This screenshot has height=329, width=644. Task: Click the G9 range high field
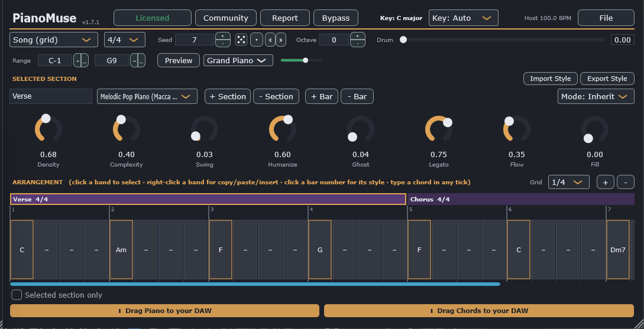pos(112,61)
